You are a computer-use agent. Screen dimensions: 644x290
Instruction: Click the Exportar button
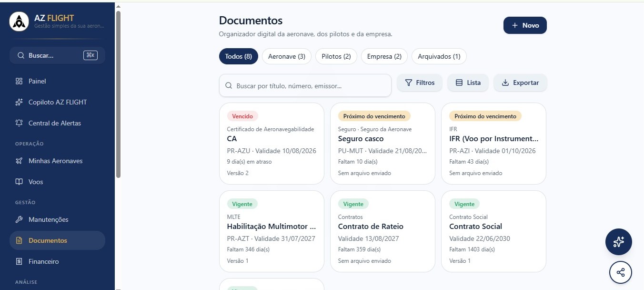coord(520,83)
